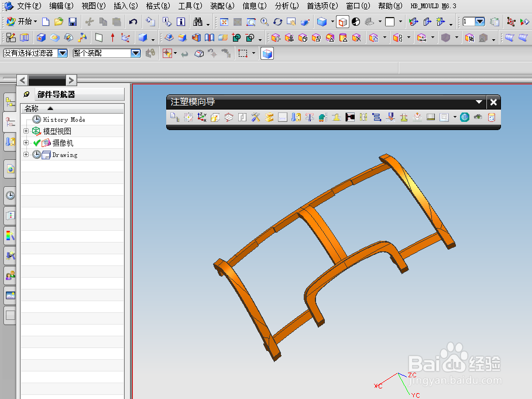Image resolution: width=532 pixels, height=399 pixels.
Task: Open the 插入(S) menu
Action: coord(126,6)
